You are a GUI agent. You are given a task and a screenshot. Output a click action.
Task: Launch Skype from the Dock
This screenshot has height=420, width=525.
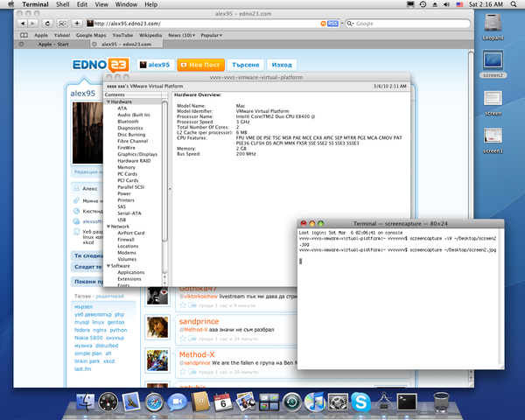(x=360, y=402)
